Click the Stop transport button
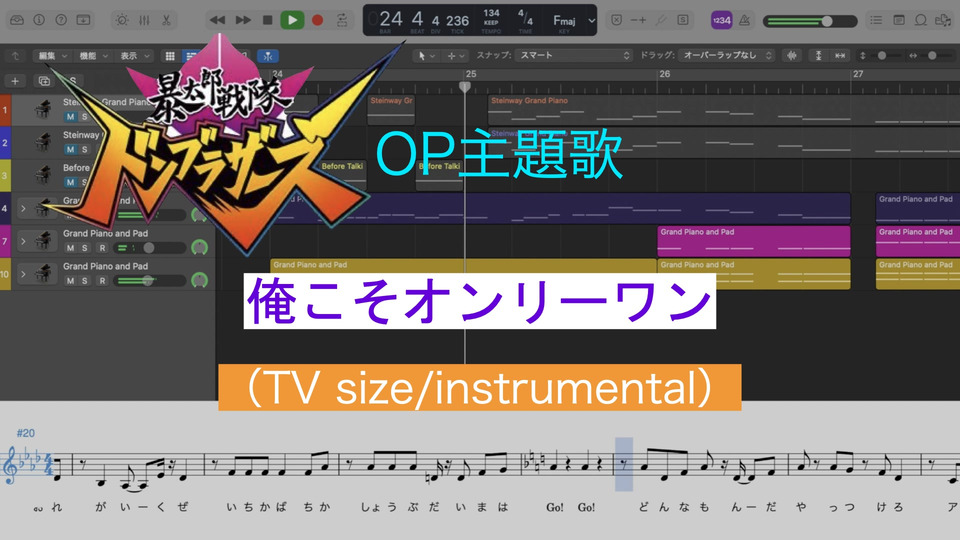This screenshot has height=540, width=960. [x=268, y=20]
